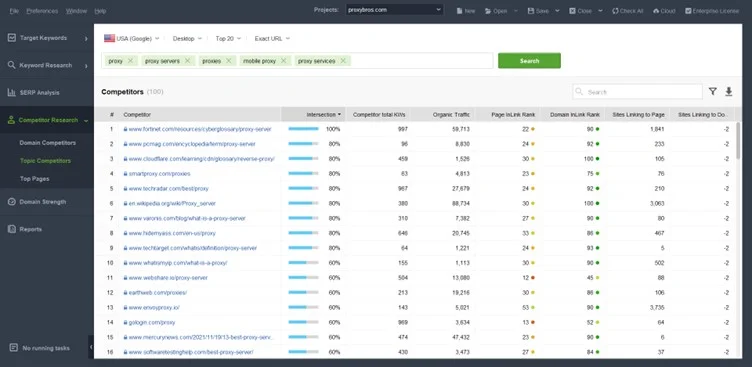
Task: Select Domain Competitors in sidebar
Action: click(47, 143)
